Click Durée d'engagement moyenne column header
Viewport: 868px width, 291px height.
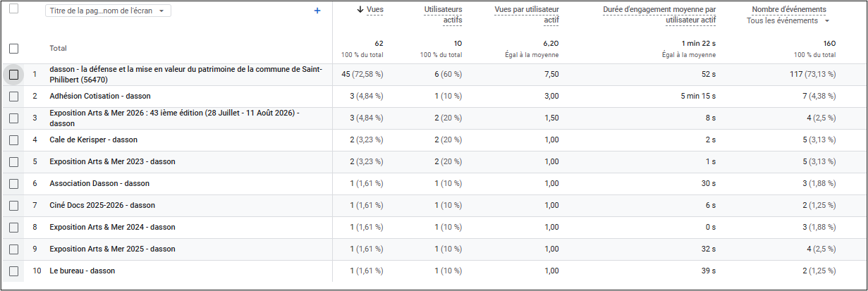659,14
